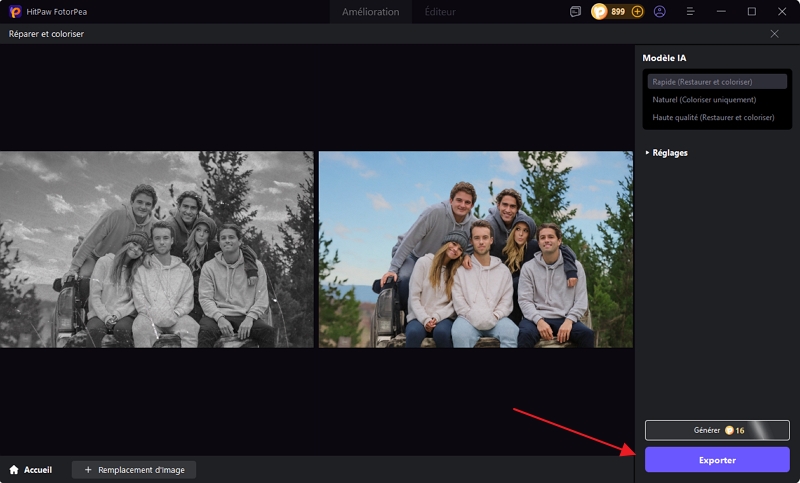Viewport: 800px width, 483px height.
Task: Click the purple Exporter button
Action: click(716, 460)
